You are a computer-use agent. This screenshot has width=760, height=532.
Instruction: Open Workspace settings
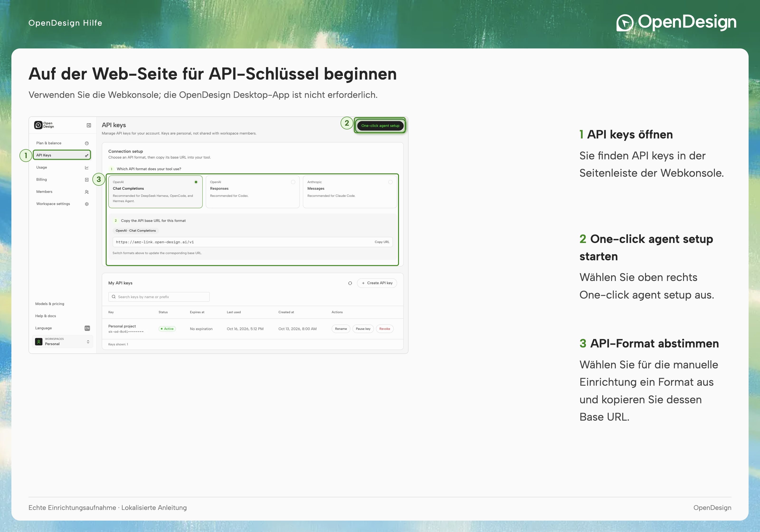(62, 204)
